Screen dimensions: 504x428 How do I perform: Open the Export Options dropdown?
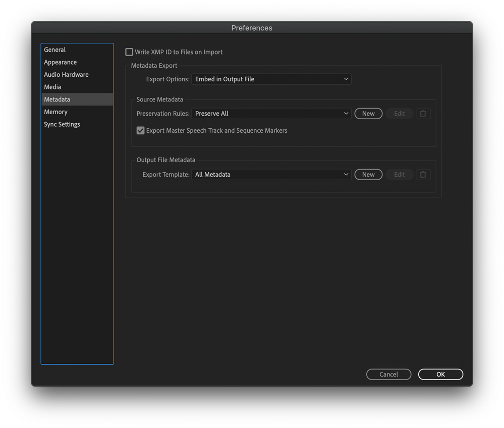pos(271,79)
